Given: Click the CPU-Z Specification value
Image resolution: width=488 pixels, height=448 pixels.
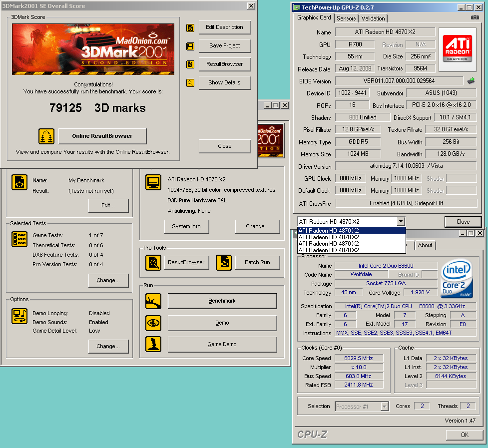Looking at the screenshot, I should 405,307.
